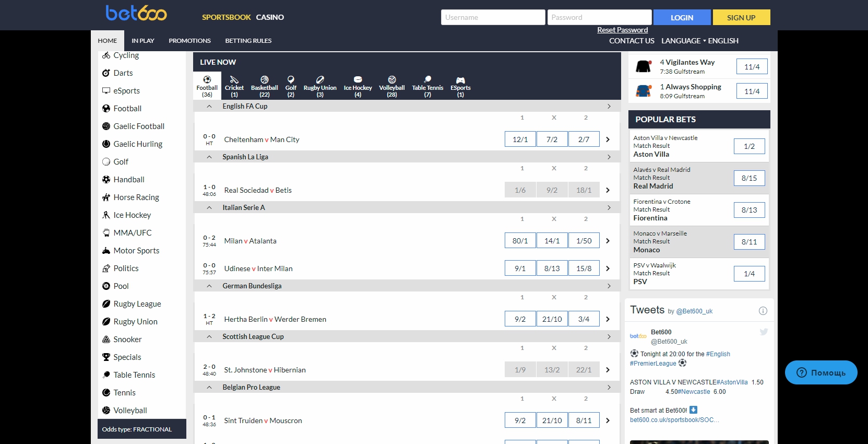Open the Cycling sport icon in the sidebar
The height and width of the screenshot is (444, 868).
pos(106,55)
